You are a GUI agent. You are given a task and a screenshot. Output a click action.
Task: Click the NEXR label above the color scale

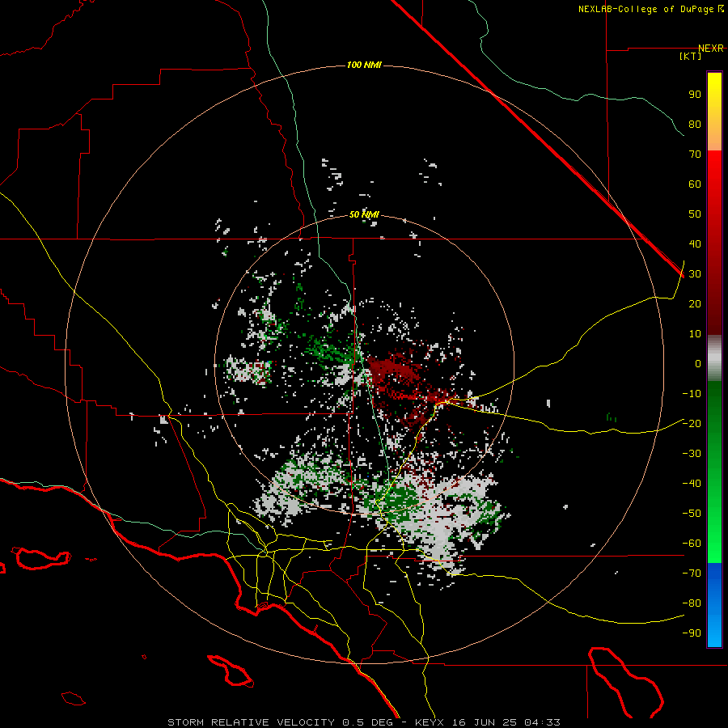[711, 49]
